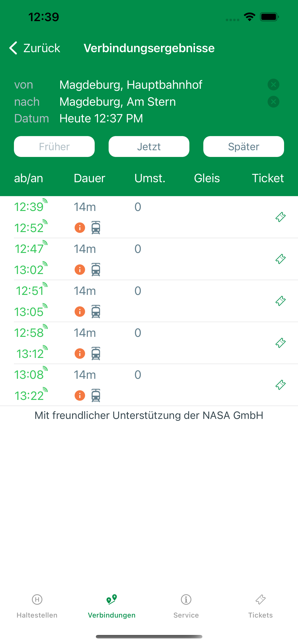Edit the Datum Heute 12:37 PM field
The width and height of the screenshot is (298, 644).
pyautogui.click(x=101, y=118)
